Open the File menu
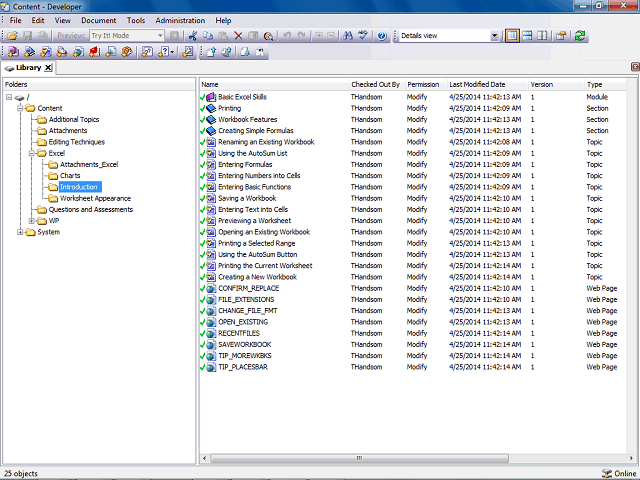640x480 pixels. 16,20
